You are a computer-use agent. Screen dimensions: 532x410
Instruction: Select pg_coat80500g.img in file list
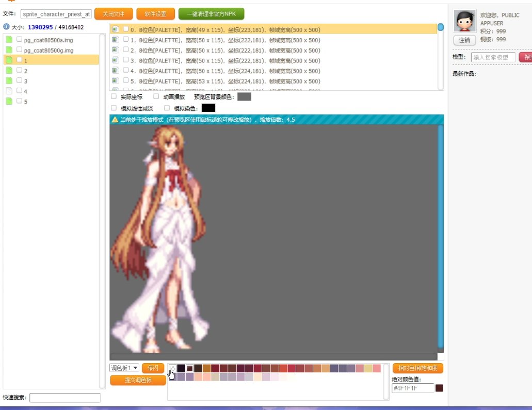point(49,50)
